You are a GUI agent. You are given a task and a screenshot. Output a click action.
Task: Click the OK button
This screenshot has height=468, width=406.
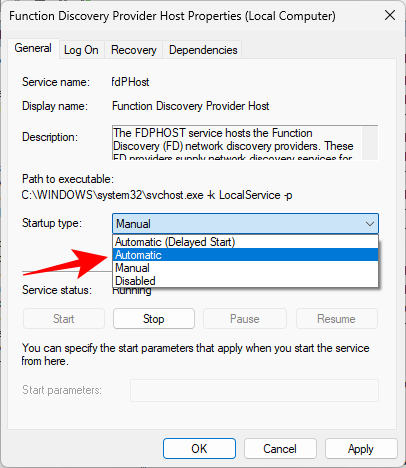pyautogui.click(x=199, y=449)
